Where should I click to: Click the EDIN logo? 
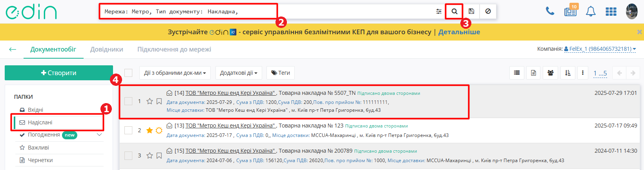point(31,12)
